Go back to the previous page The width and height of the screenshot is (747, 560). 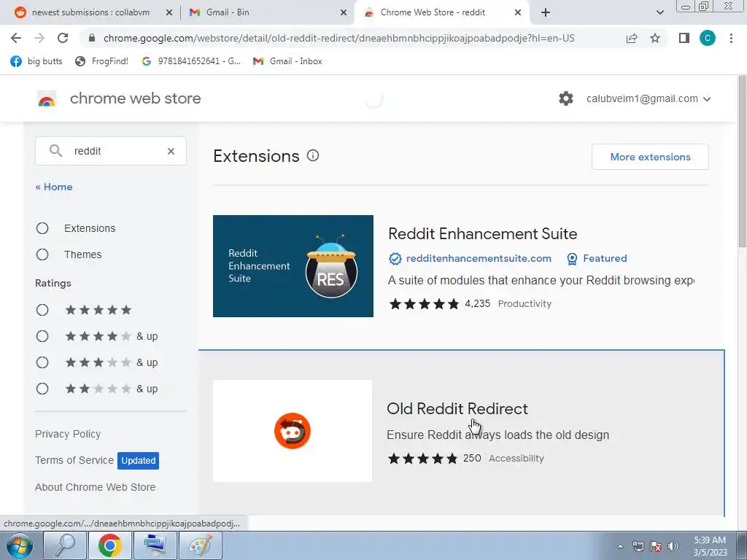pos(16,38)
